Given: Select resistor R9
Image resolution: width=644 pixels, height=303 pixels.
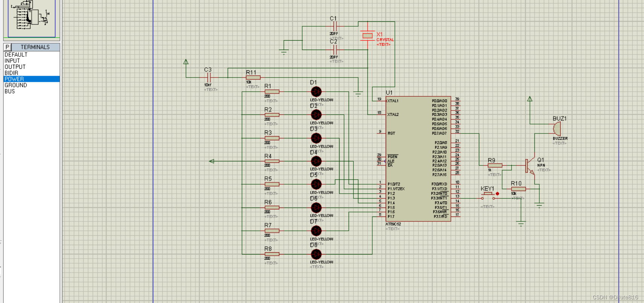Looking at the screenshot, I should coord(495,165).
